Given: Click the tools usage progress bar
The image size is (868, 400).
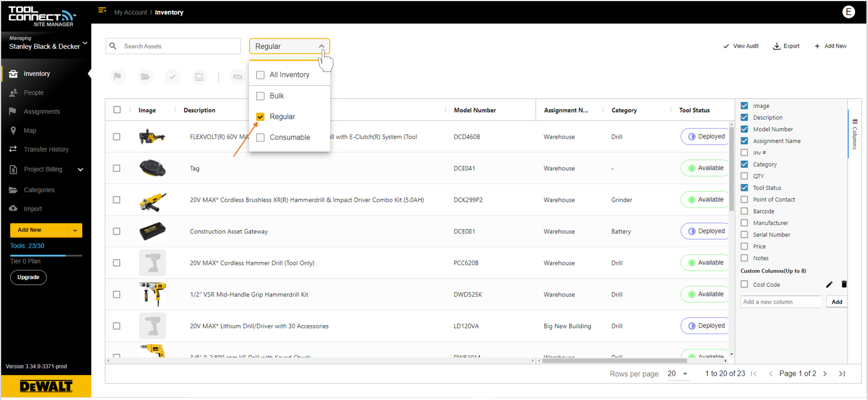Looking at the screenshot, I should pos(46,255).
